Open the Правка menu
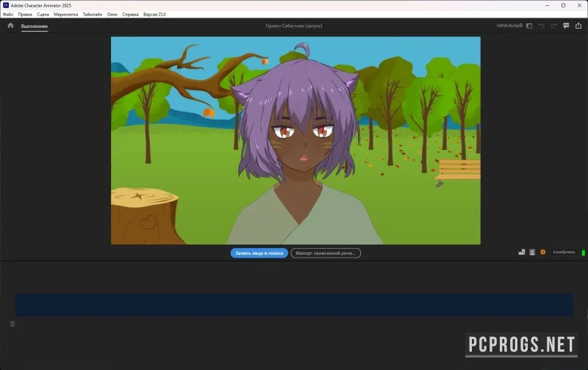This screenshot has height=370, width=588. pos(25,14)
